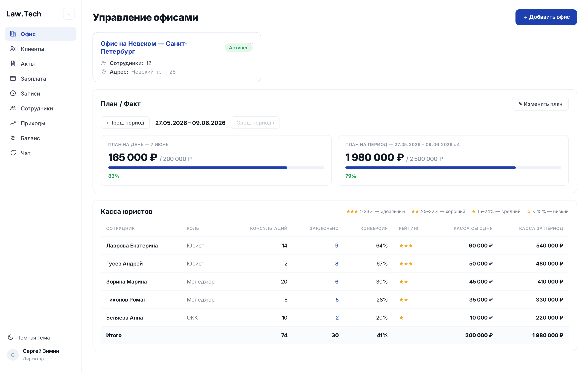Viewport: 588px width, 372px height.
Task: Click the Сотрудники: 12 line on office card
Action: [126, 63]
